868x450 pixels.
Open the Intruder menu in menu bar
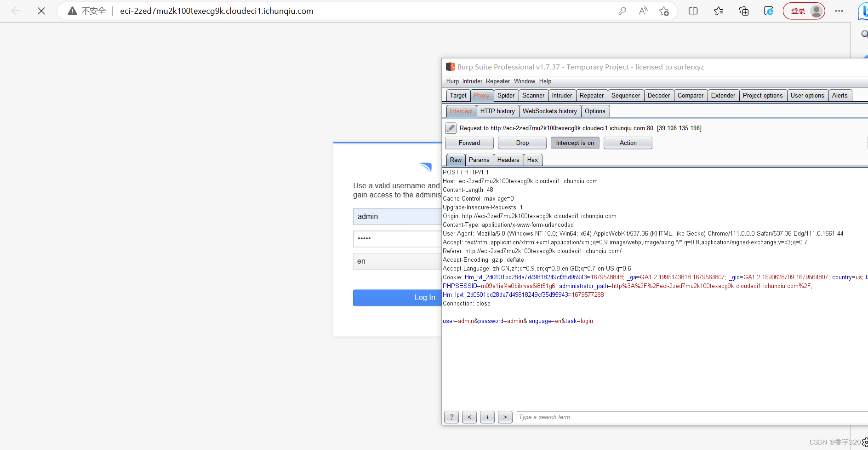(x=472, y=81)
